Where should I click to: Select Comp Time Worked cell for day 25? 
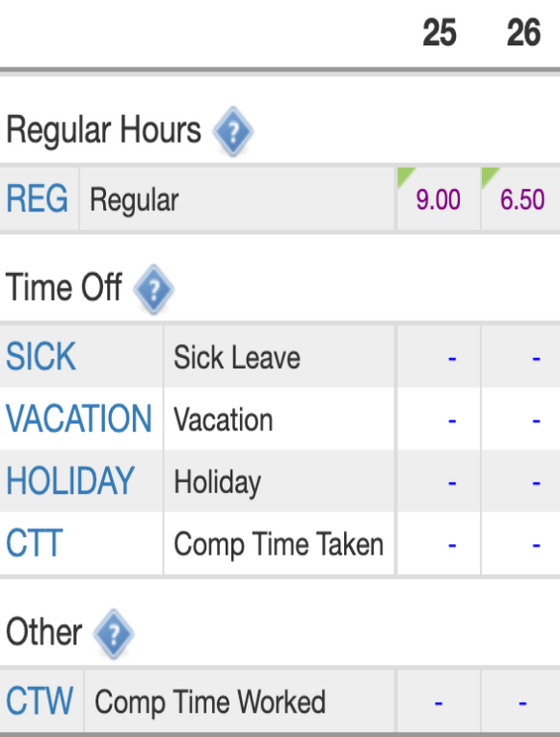439,700
